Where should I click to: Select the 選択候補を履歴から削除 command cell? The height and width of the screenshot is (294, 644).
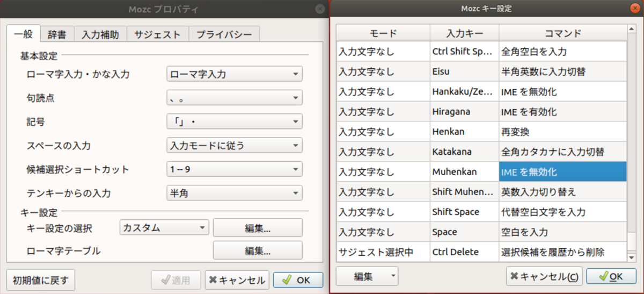coord(562,252)
